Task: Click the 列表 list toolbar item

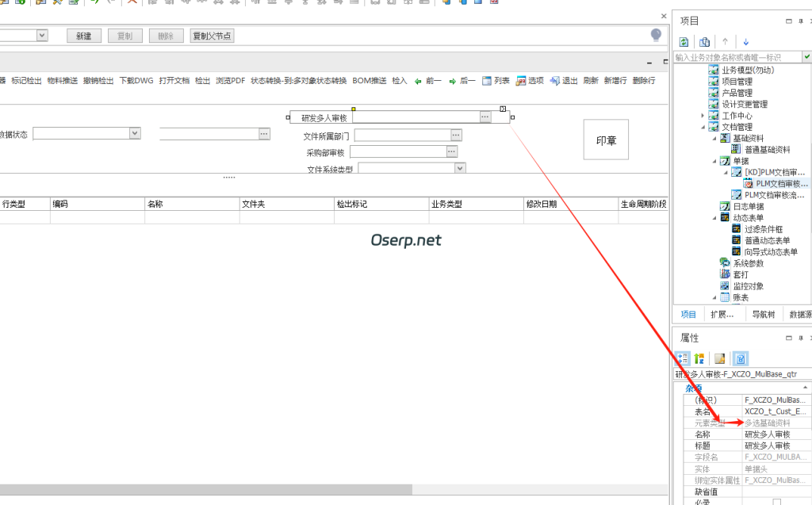Action: [496, 81]
